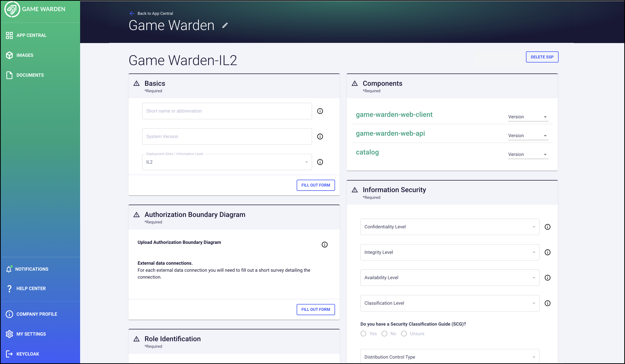
Task: Open App Central grid icon
Action: pos(9,35)
